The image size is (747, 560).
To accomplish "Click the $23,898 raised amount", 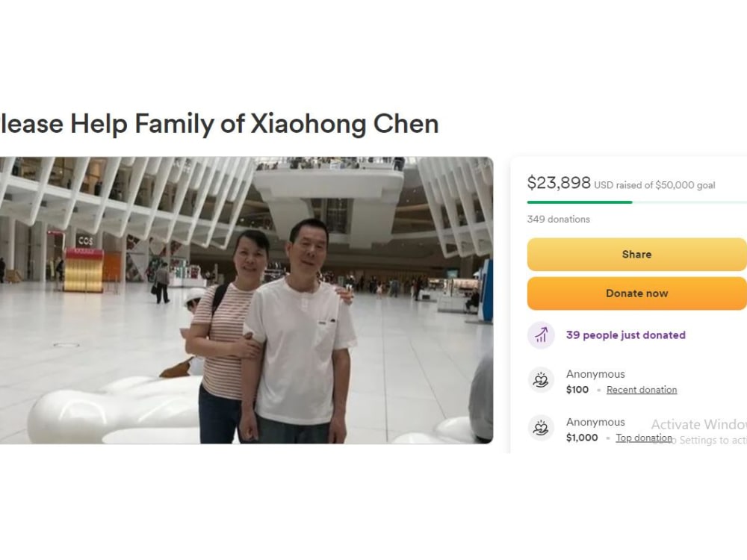I will (x=559, y=183).
